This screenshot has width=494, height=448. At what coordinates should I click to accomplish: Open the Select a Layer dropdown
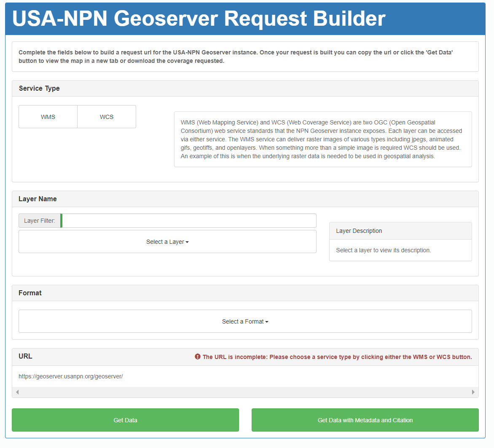pos(167,242)
